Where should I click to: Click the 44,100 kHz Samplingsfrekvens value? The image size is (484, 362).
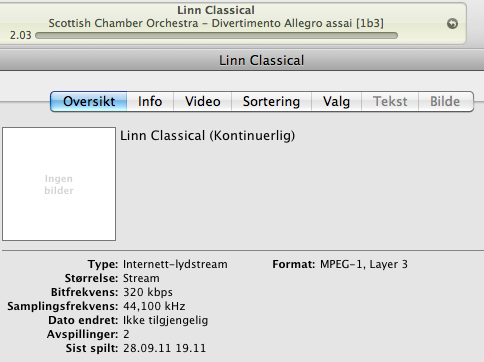point(154,306)
